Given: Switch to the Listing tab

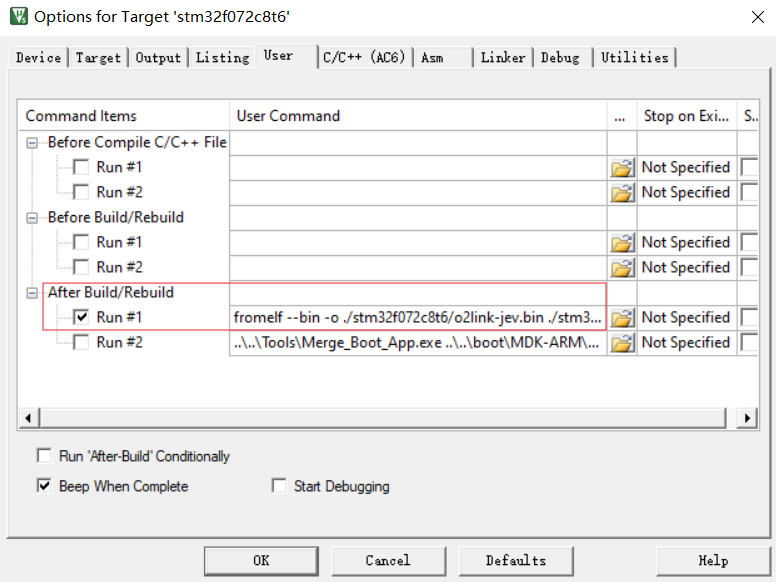Looking at the screenshot, I should pos(222,57).
